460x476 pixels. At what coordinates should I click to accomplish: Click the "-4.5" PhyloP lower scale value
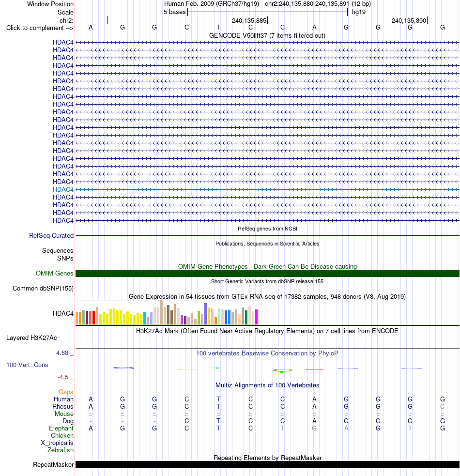tap(63, 377)
